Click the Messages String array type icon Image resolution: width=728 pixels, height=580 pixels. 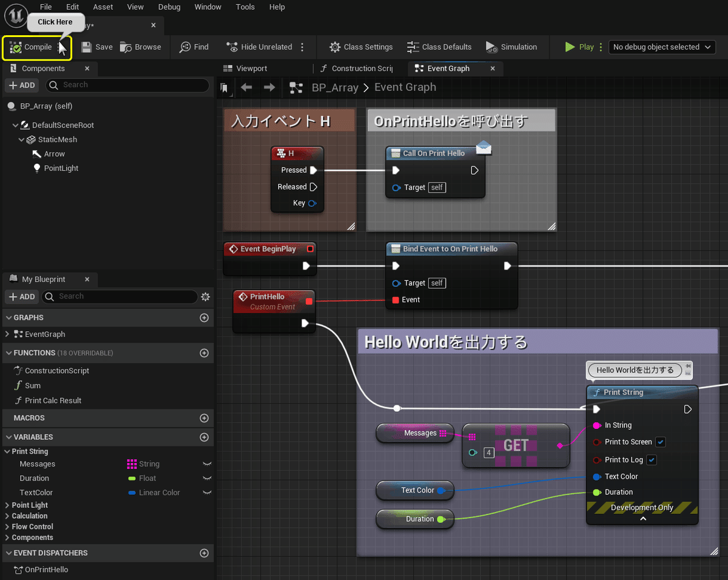tap(132, 464)
